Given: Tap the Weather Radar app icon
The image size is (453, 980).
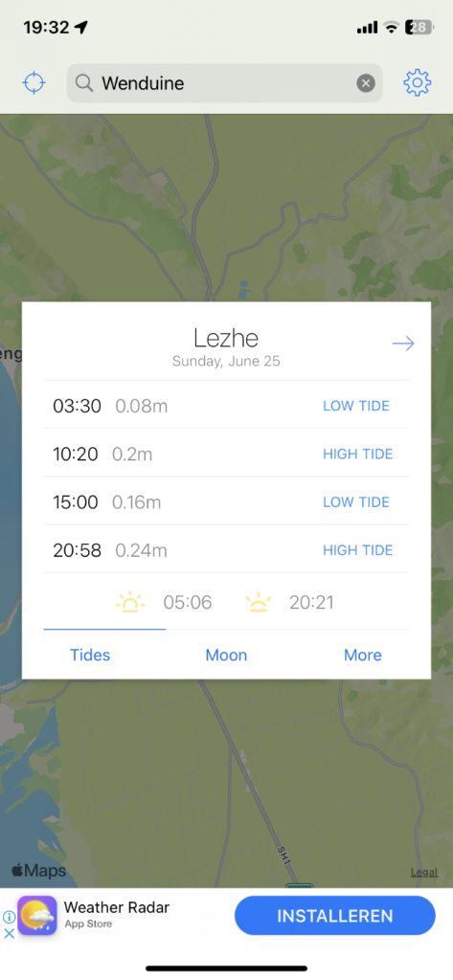Looking at the screenshot, I should [x=37, y=916].
